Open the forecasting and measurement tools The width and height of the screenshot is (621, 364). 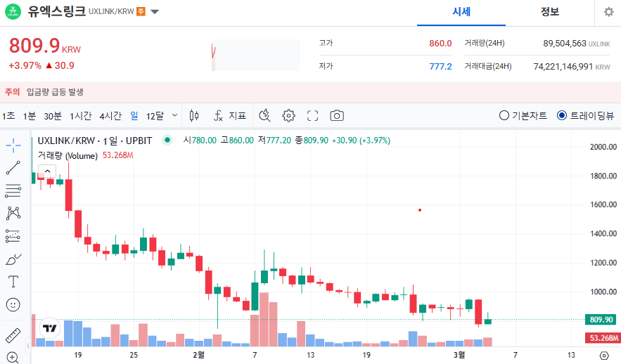pyautogui.click(x=13, y=236)
